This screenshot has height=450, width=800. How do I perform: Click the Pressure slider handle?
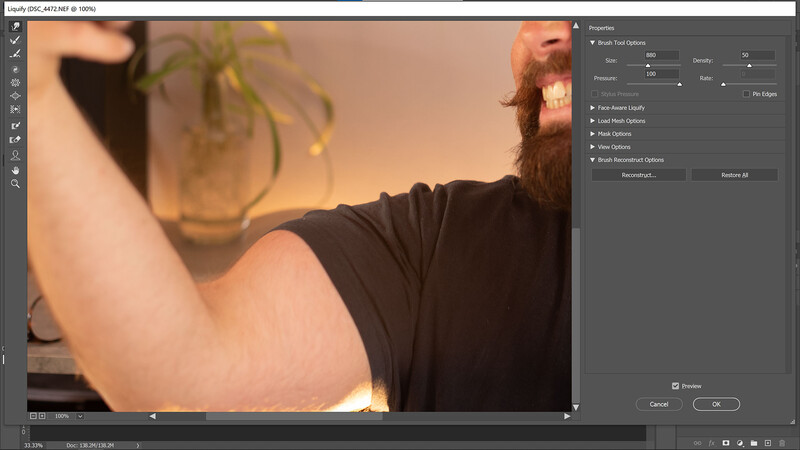(x=679, y=84)
